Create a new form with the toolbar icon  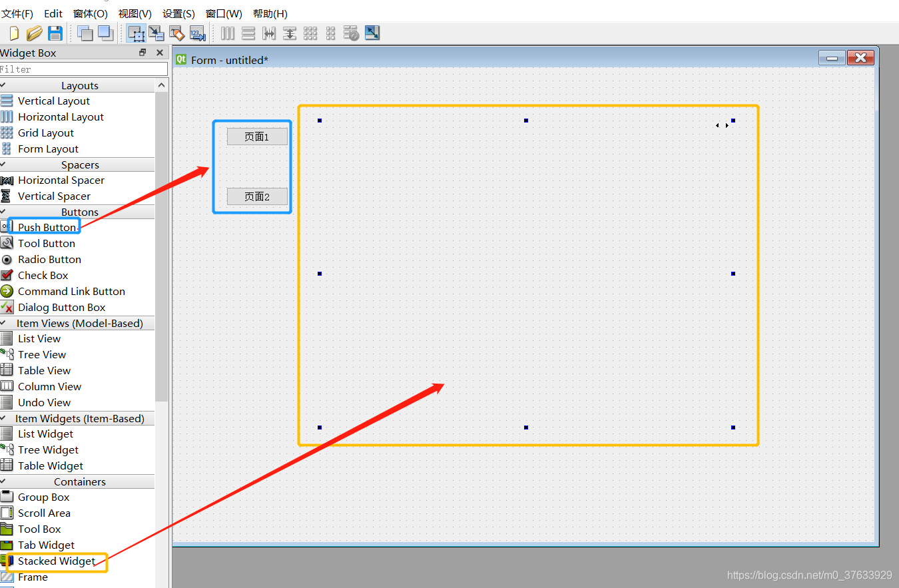click(14, 33)
